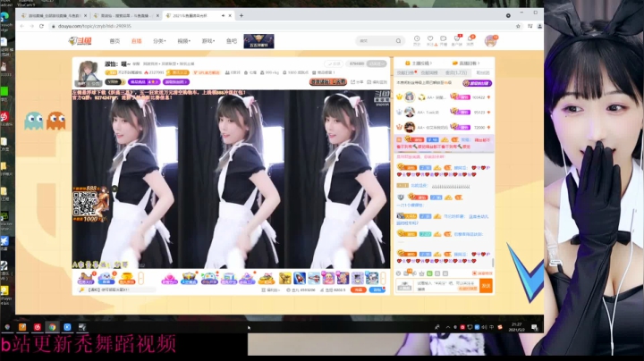Reload the page in the browser
644x361 pixels.
coord(41,26)
